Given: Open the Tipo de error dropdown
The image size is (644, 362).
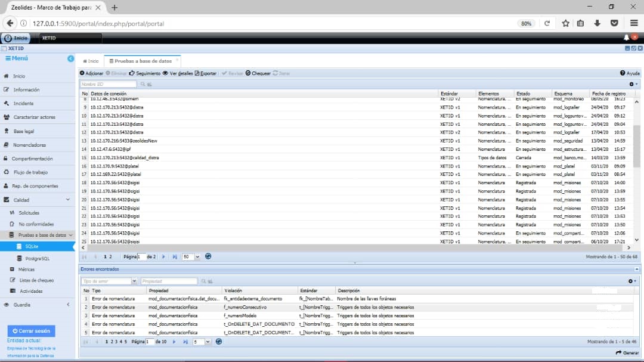Looking at the screenshot, I should 134,281.
